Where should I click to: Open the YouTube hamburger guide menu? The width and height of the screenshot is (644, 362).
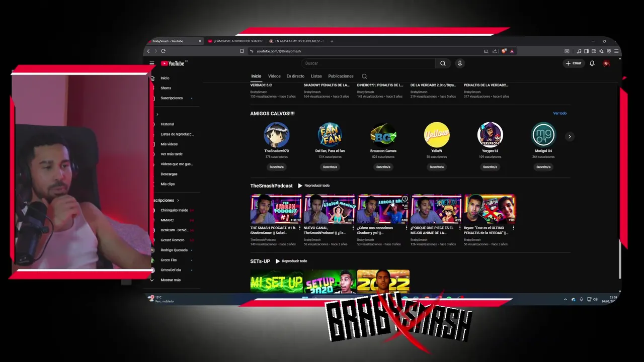click(x=151, y=63)
